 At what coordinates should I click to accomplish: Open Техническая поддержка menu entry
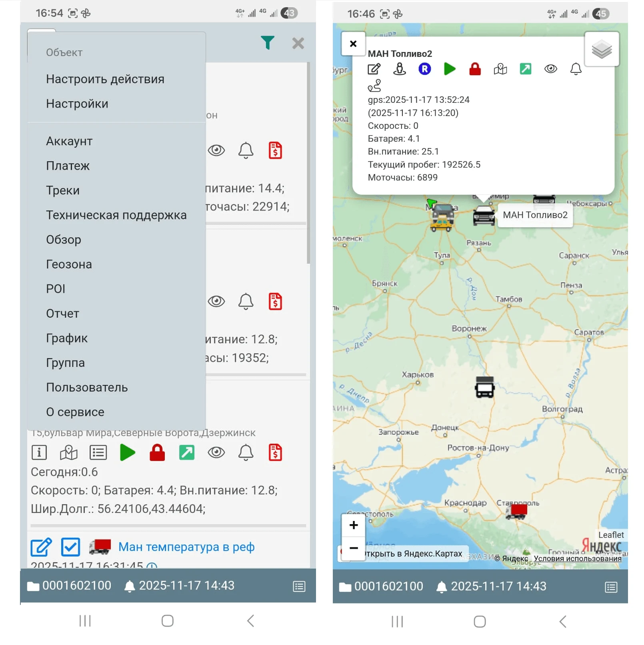pyautogui.click(x=116, y=215)
